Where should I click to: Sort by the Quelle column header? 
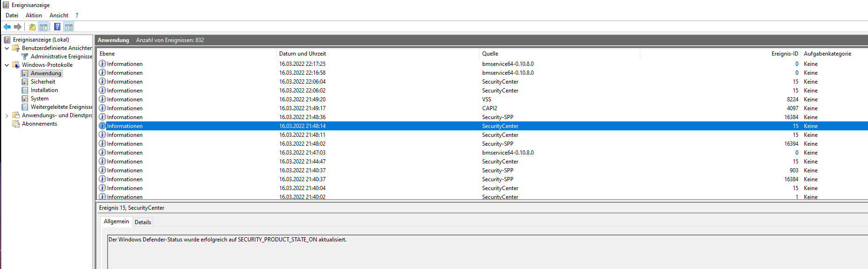559,54
